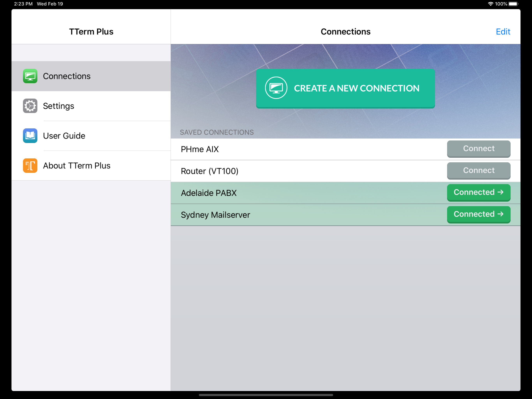
Task: Connect to PHme AIX
Action: [x=479, y=149]
